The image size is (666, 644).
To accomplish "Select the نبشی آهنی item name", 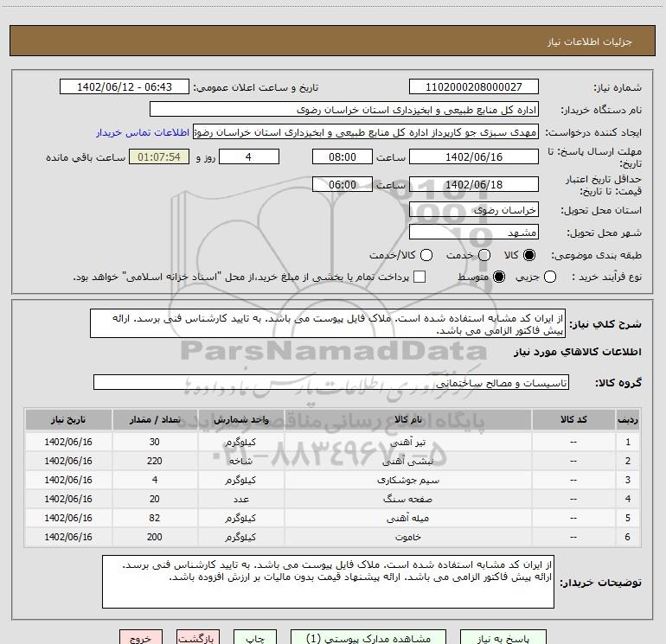I will pos(407,461).
